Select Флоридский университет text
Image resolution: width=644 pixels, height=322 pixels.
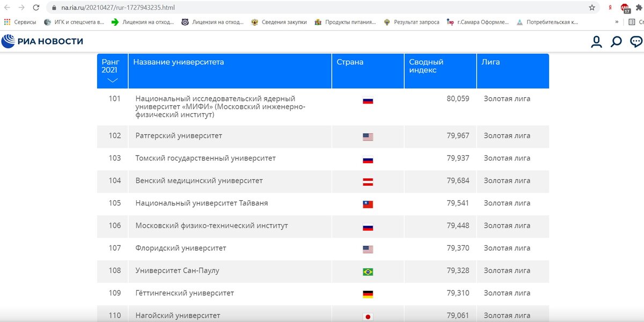181,248
